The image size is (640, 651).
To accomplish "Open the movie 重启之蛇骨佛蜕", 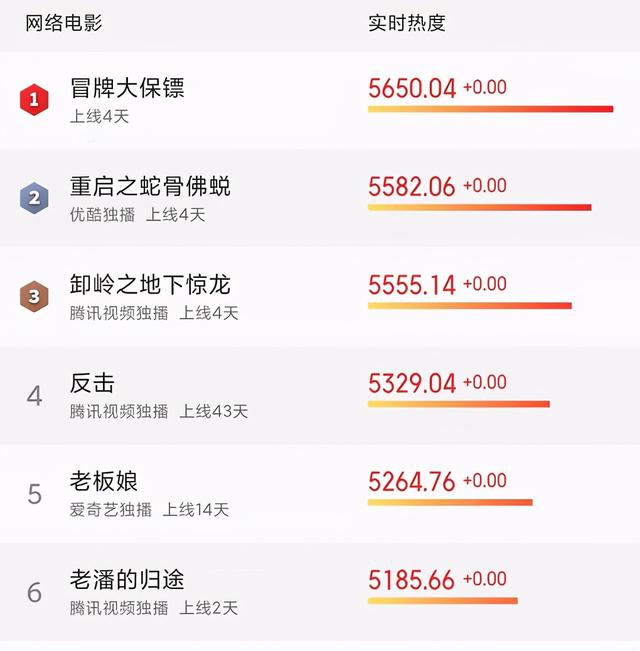I will click(x=150, y=186).
